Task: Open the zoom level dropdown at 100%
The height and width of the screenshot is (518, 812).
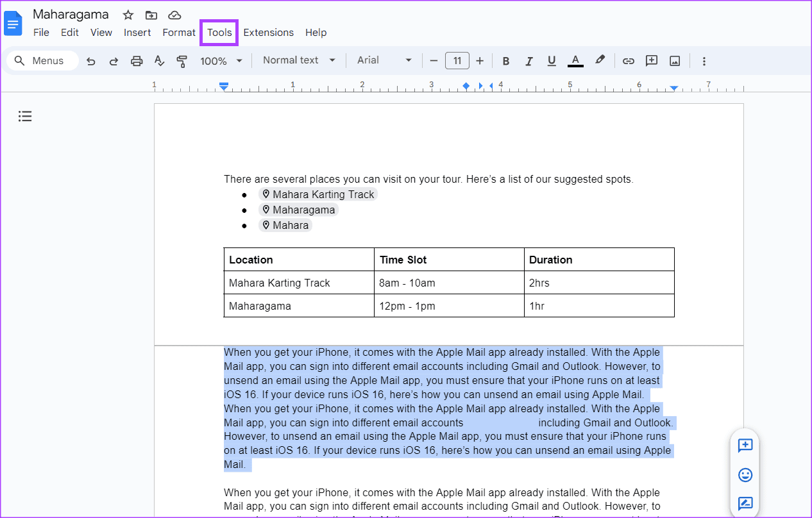Action: click(221, 60)
